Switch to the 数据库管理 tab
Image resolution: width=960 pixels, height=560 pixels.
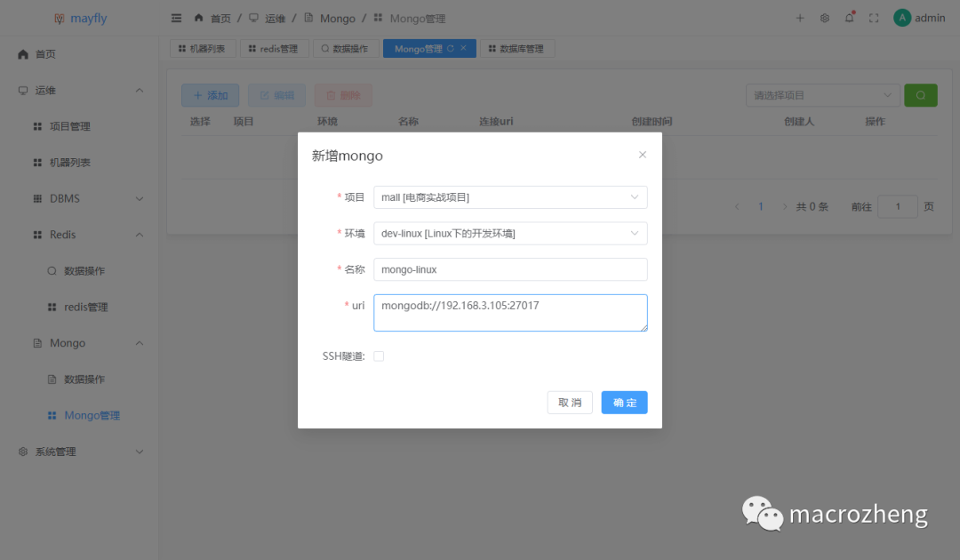pos(519,48)
